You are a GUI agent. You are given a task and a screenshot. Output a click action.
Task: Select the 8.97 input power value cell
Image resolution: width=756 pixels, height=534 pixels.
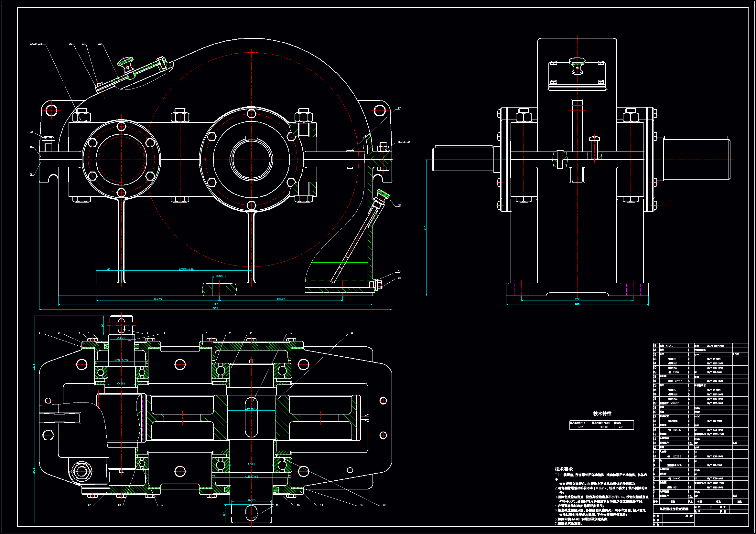tap(580, 427)
